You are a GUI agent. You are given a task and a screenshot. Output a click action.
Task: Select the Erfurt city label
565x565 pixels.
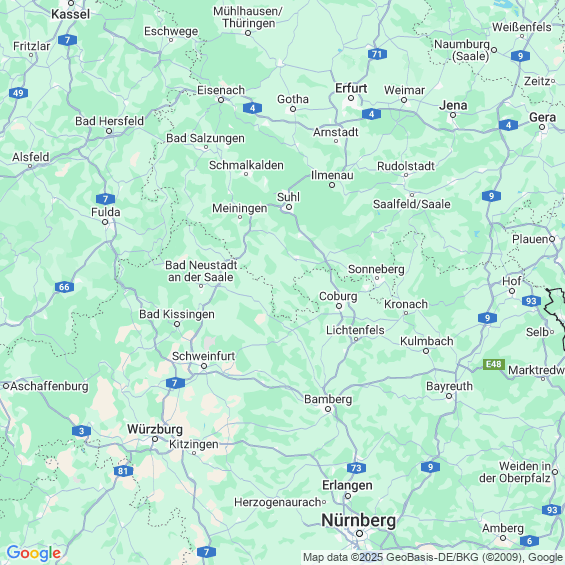coord(351,88)
